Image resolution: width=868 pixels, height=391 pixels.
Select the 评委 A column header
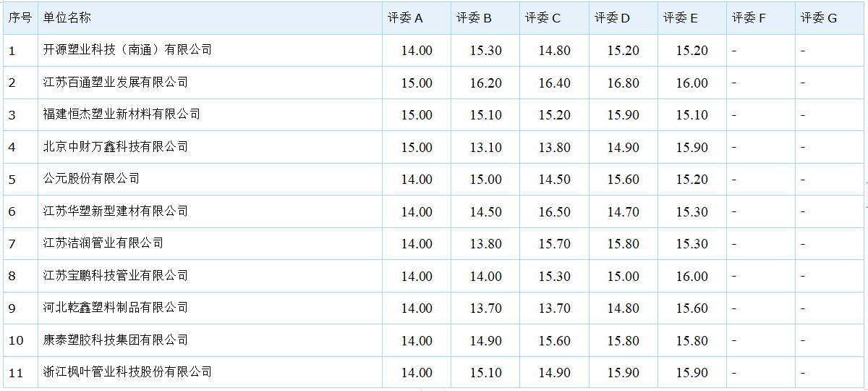coord(405,18)
